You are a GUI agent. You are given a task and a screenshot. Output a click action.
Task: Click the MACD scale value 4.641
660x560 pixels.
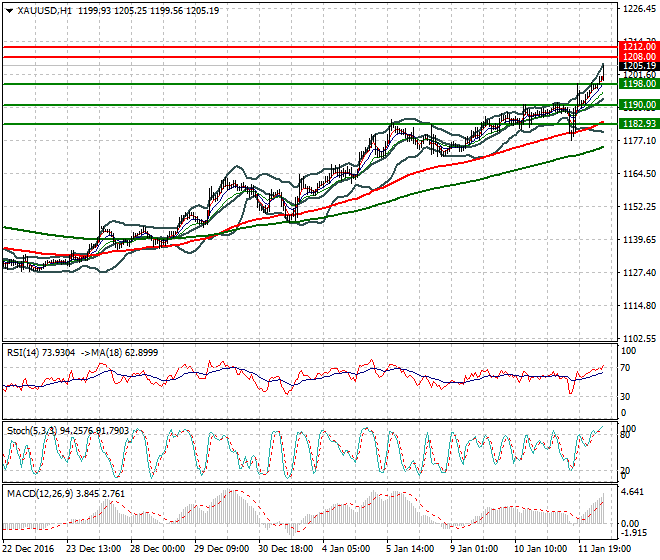pos(632,492)
